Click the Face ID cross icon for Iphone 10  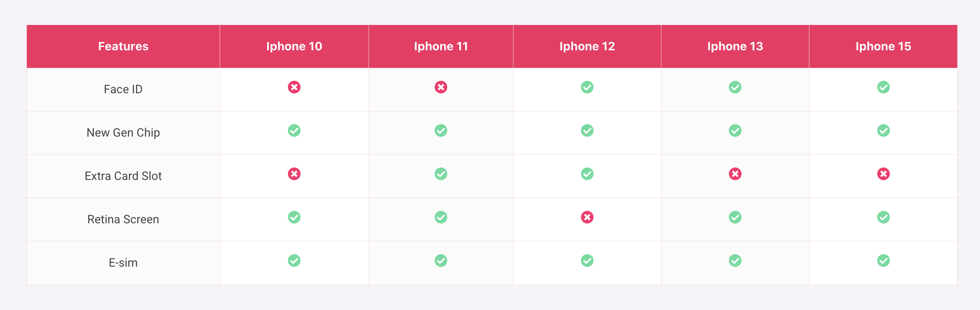294,87
